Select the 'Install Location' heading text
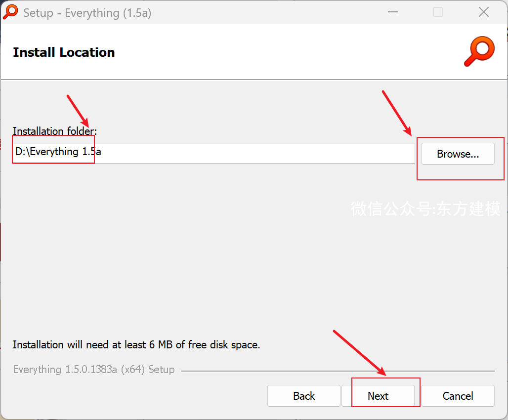Viewport: 508px width, 420px height. point(64,52)
